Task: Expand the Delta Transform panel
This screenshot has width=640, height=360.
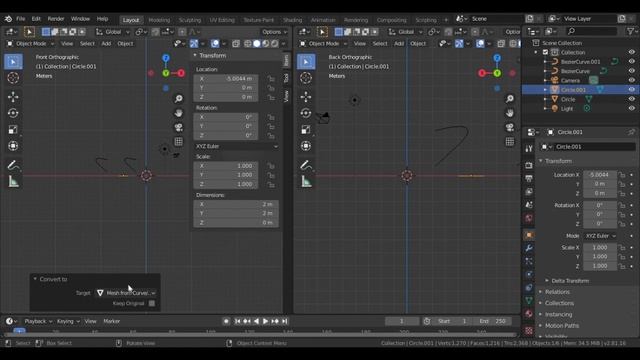Action: pos(569,281)
